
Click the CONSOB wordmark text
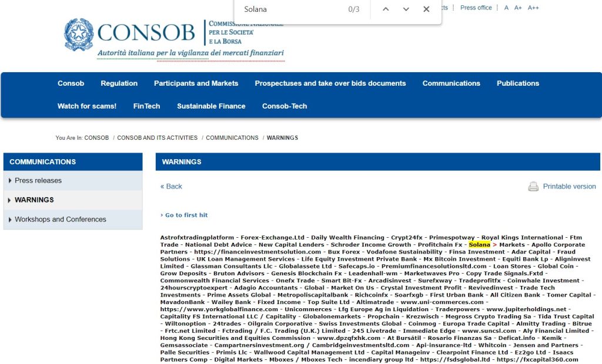click(146, 33)
